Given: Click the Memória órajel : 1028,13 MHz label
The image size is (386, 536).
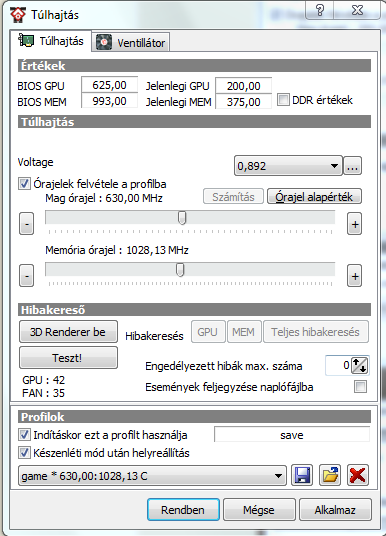Looking at the screenshot, I should tap(117, 250).
